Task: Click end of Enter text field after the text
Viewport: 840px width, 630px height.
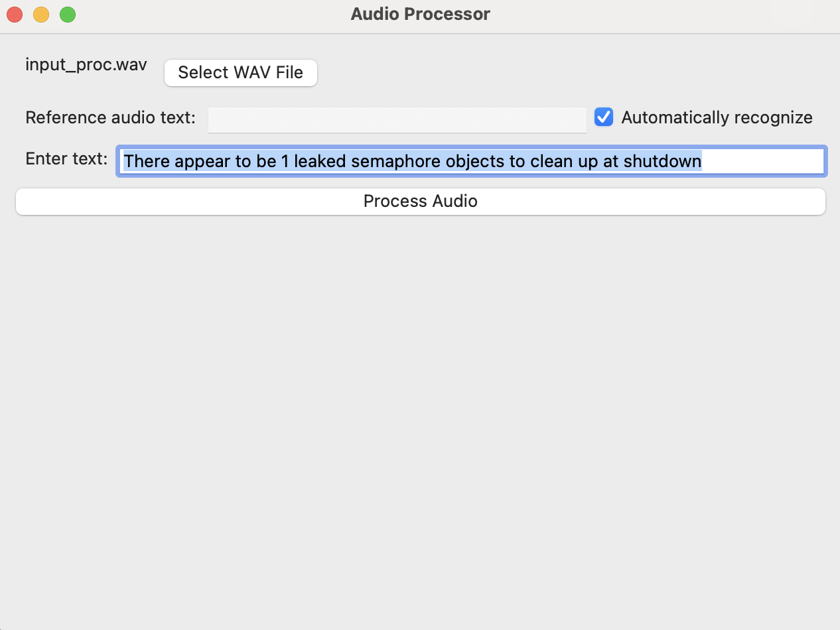Action: click(763, 161)
